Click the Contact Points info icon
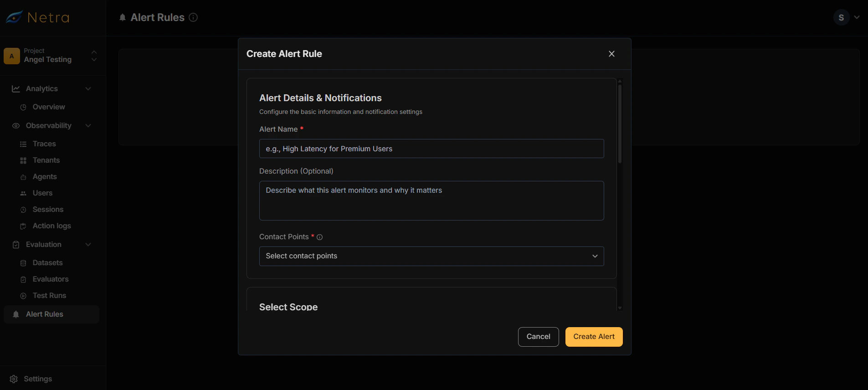The width and height of the screenshot is (868, 390). (x=319, y=237)
